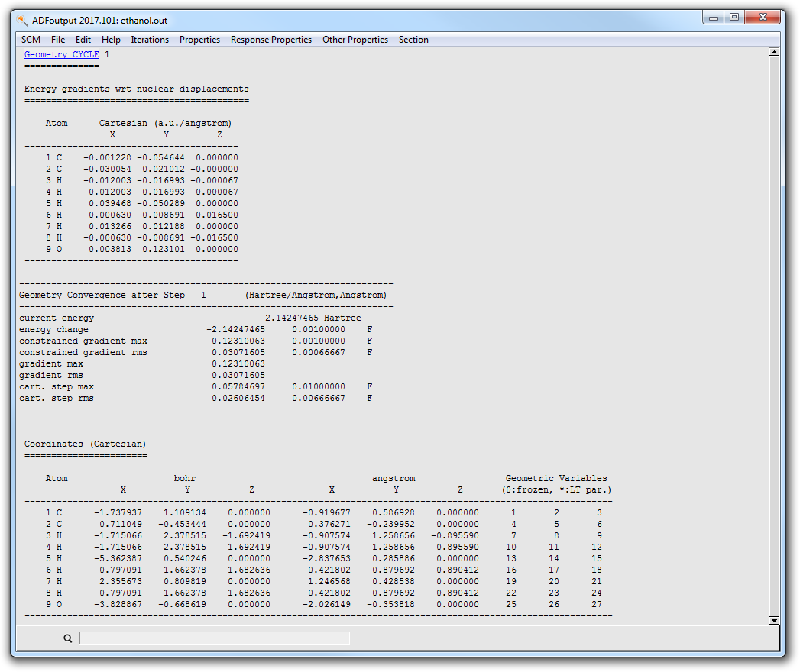This screenshot has width=800, height=672.
Task: Open the Properties menu
Action: (x=199, y=40)
